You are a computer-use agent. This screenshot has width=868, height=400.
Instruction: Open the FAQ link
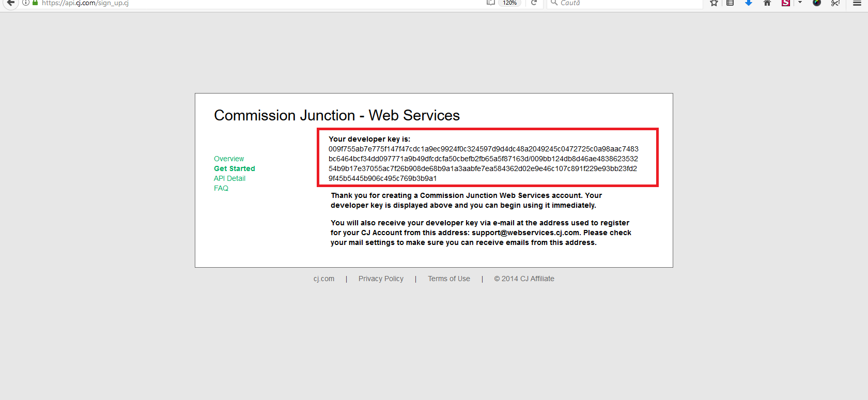[x=221, y=188]
